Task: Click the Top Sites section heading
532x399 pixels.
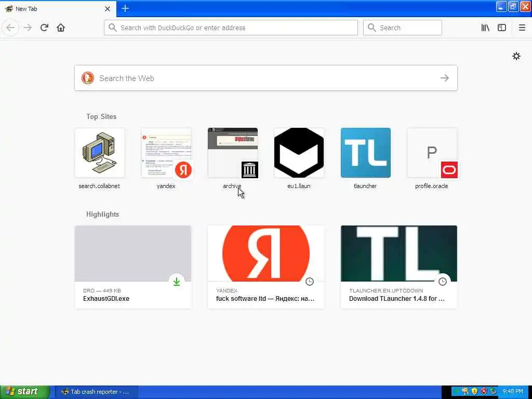Action: [x=101, y=116]
